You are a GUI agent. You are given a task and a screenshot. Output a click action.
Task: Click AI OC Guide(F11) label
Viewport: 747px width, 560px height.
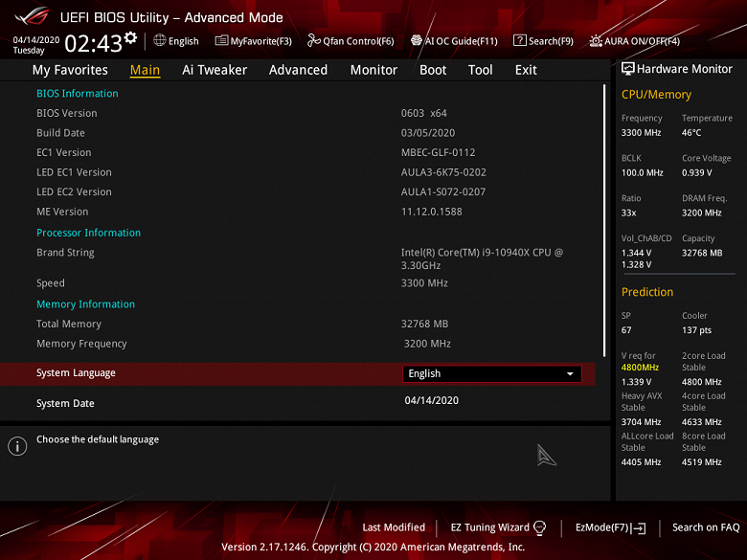click(x=462, y=41)
